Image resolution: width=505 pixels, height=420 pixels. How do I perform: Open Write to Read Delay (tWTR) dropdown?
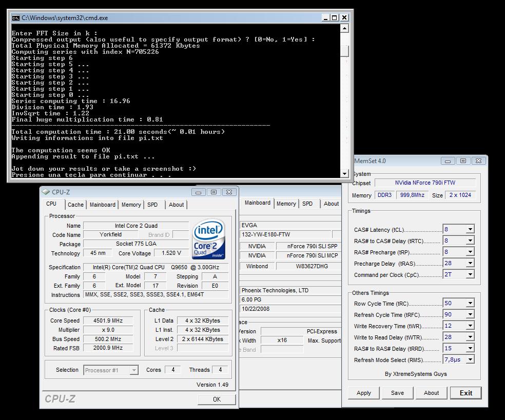pyautogui.click(x=470, y=337)
